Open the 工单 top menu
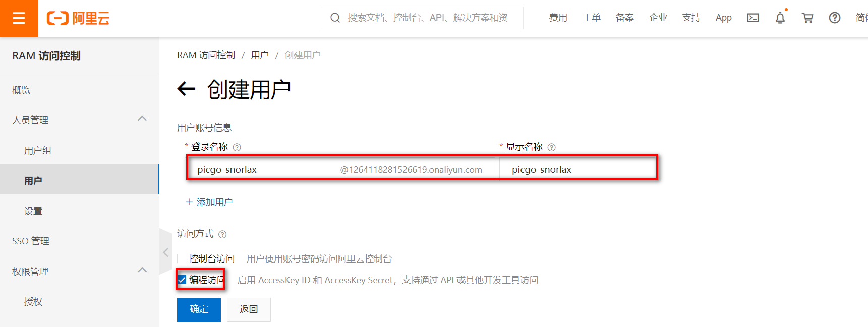Viewport: 868px width, 327px height. 592,18
